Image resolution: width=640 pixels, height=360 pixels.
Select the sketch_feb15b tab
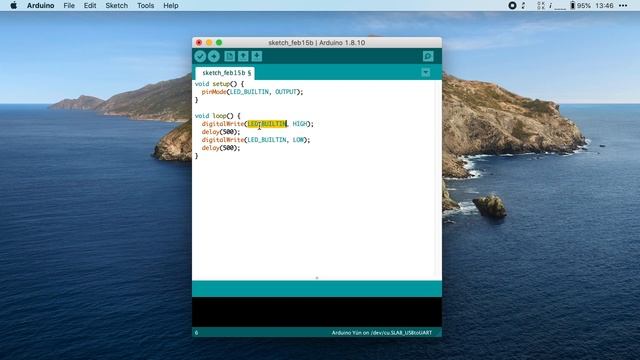(225, 73)
